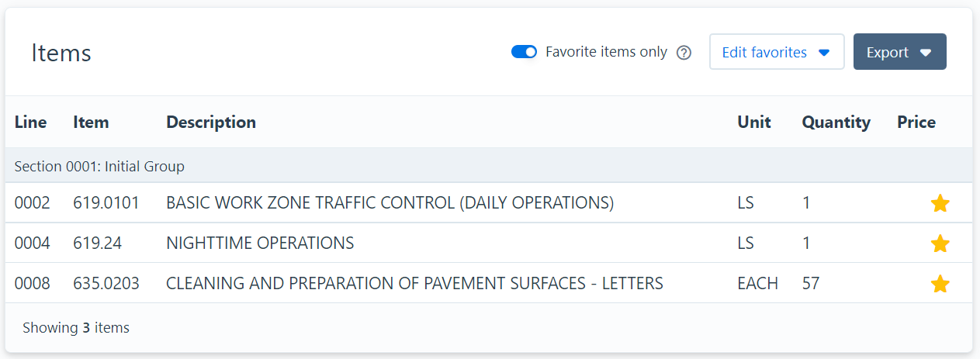
Task: Click the Cleaning and Preparation of Pavement description
Action: (414, 284)
